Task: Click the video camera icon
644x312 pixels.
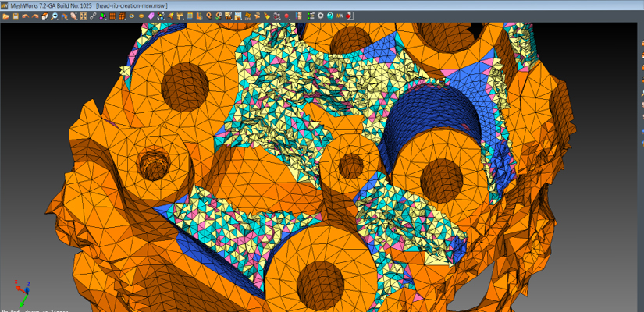Action: pos(277,16)
